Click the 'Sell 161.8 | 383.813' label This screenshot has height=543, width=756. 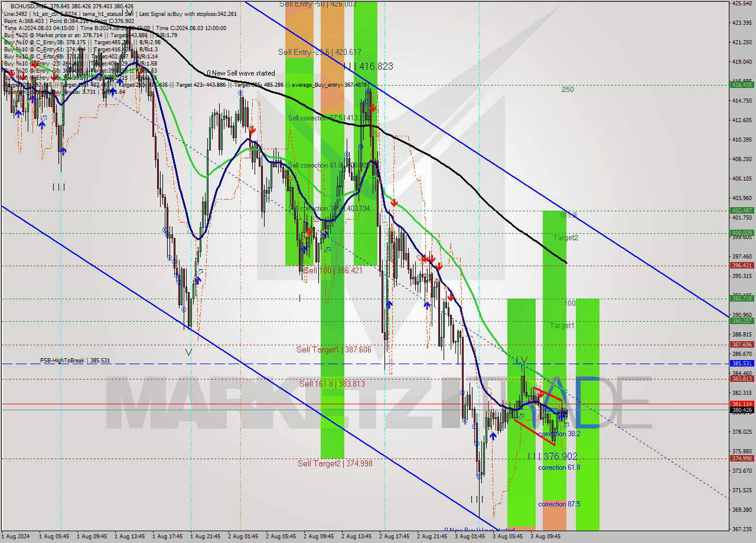click(332, 384)
